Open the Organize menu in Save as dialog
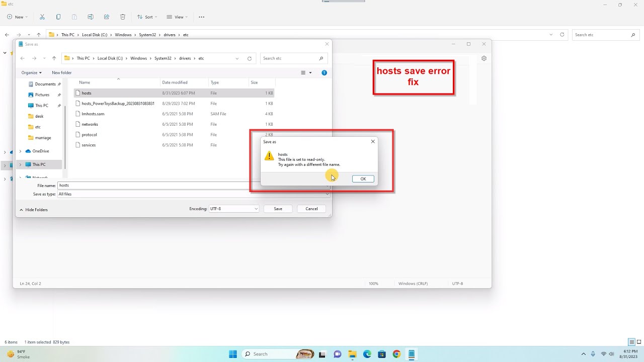 coord(31,72)
